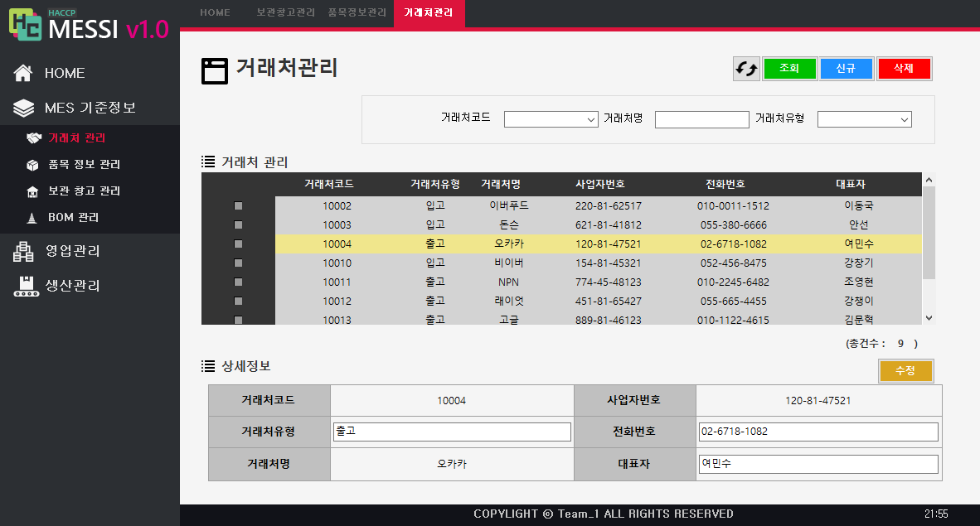
Task: Click the 생산관리 factory icon in sidebar
Action: [x=24, y=286]
